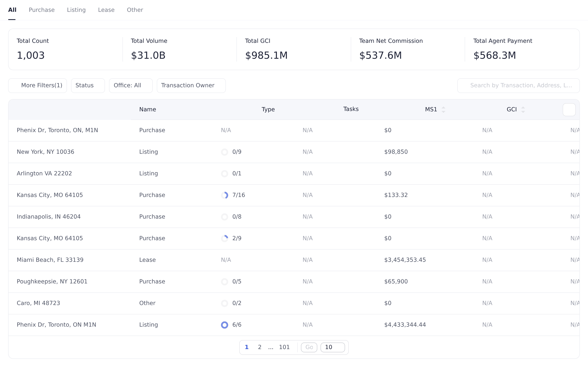The width and height of the screenshot is (588, 367).
Task: Expand the Office: All dropdown
Action: point(131,85)
